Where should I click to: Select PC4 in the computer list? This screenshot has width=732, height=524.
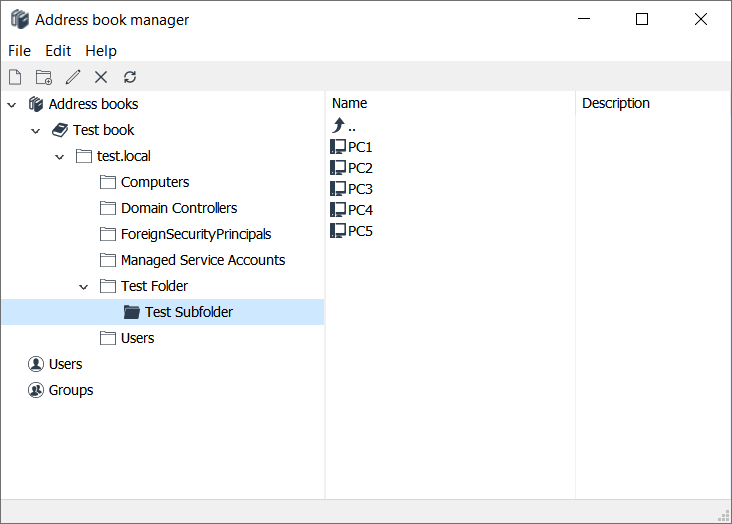[x=360, y=210]
